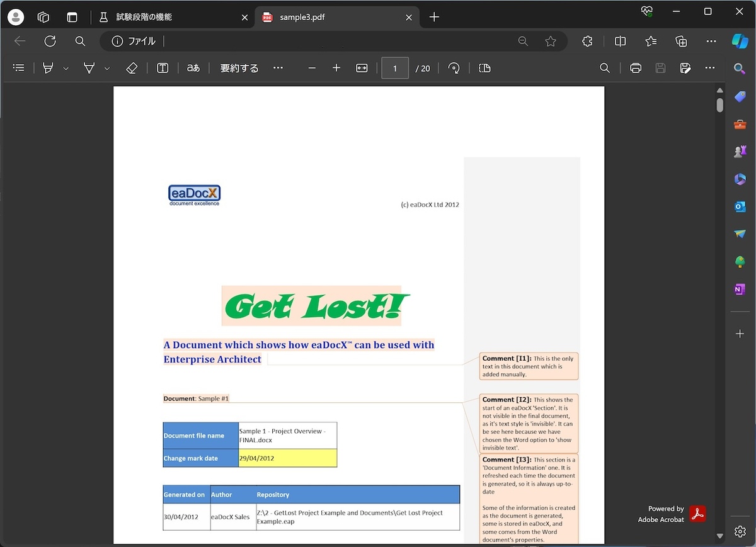Screen dimensions: 756x547
Task: Open Microsoft 365 sidebar icon
Action: point(740,179)
